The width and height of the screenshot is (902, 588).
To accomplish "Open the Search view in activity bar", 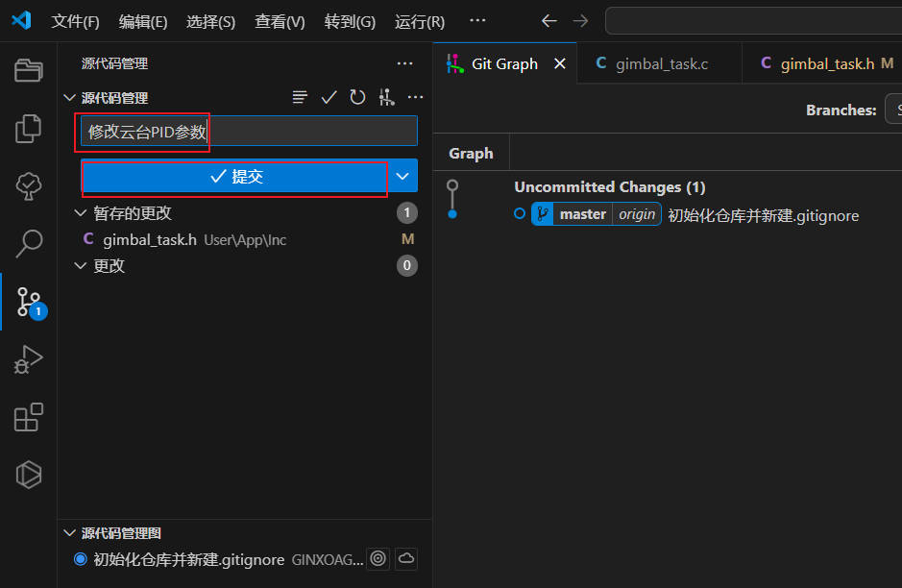I will 29,243.
